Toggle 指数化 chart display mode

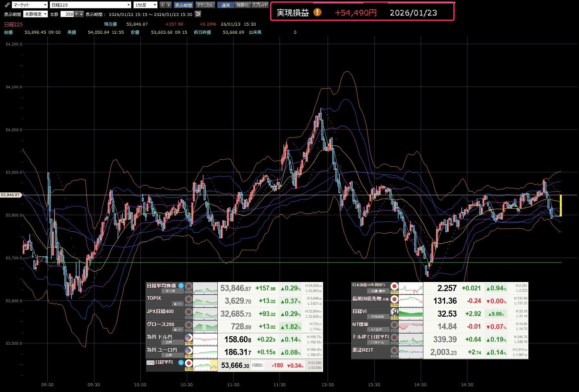tap(243, 5)
